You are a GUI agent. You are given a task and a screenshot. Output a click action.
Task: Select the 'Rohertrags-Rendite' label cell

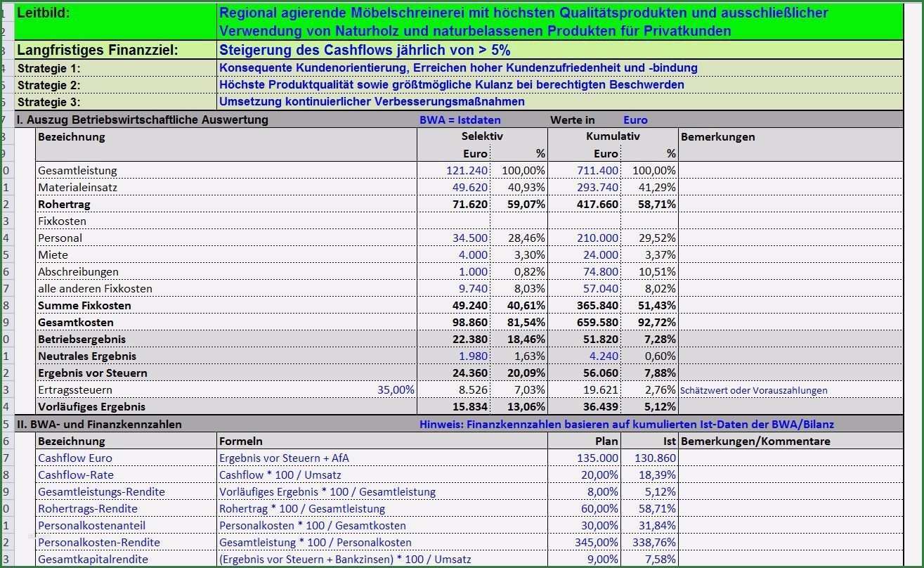88,508
